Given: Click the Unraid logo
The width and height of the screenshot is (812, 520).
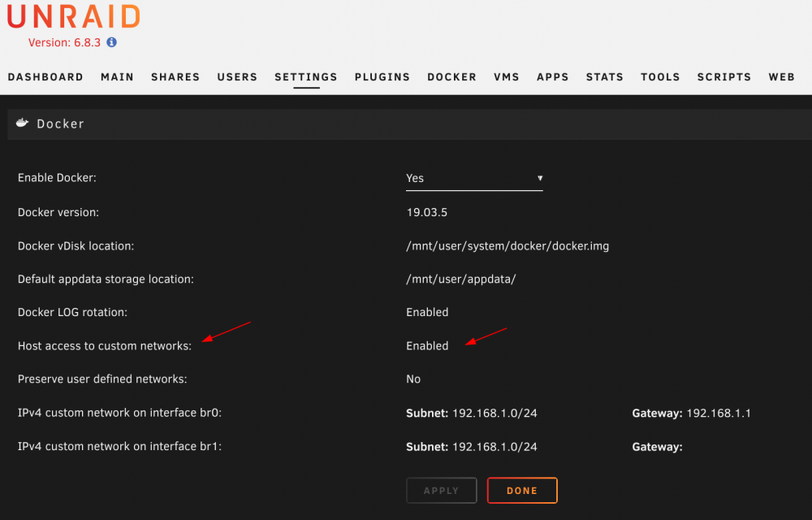Looking at the screenshot, I should [x=74, y=16].
